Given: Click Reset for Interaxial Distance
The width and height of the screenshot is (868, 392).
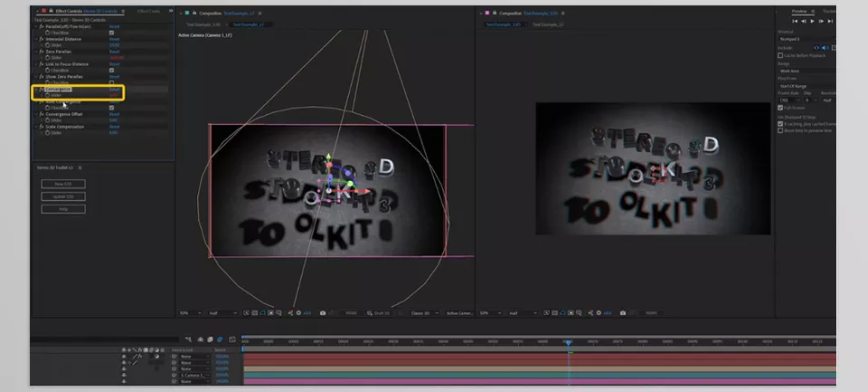Looking at the screenshot, I should point(114,39).
